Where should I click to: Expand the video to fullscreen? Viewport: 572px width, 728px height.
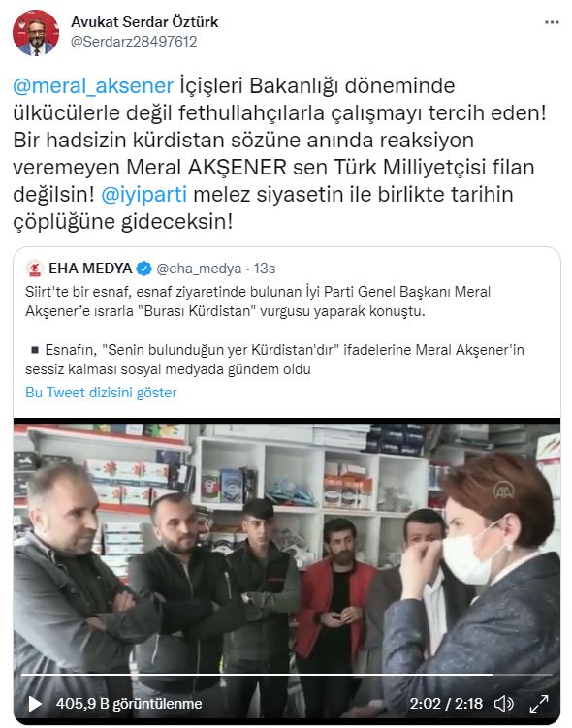point(539,704)
